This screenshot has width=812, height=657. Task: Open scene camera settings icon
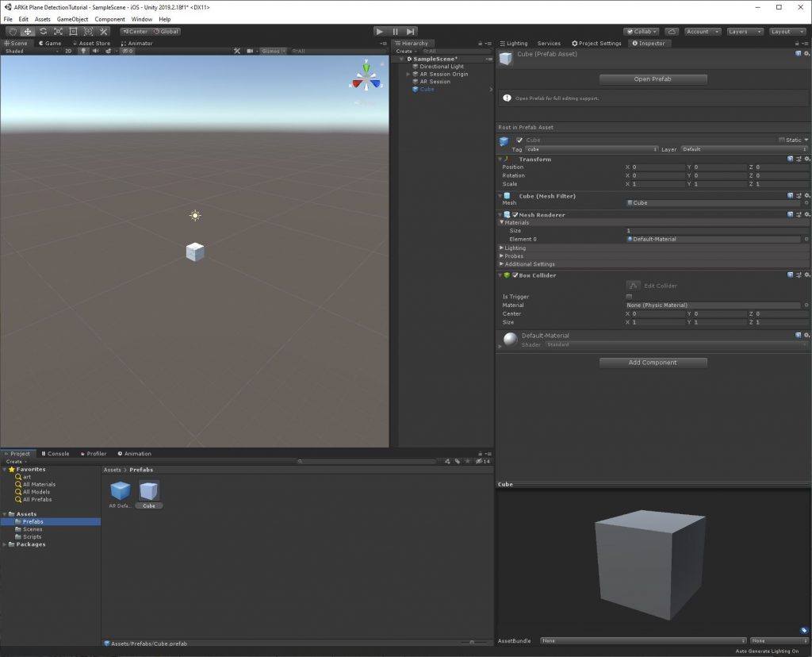(x=250, y=51)
